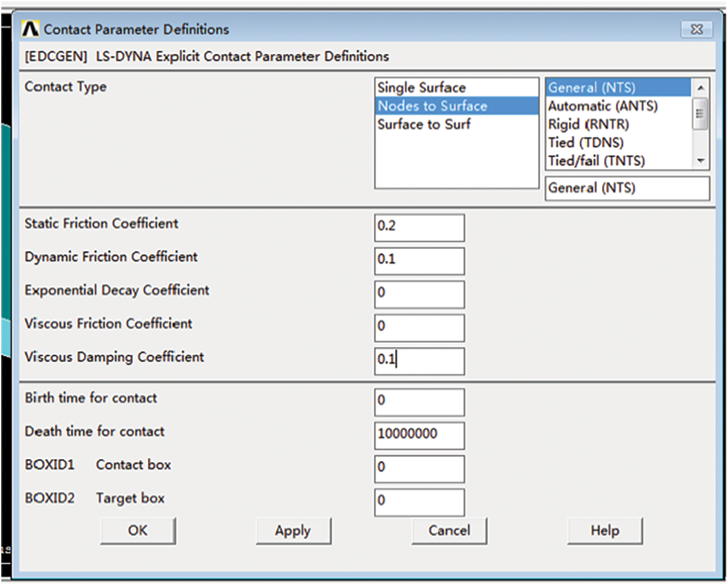Select Tied/fail (TNTS) option
The image size is (728, 586).
(x=596, y=161)
